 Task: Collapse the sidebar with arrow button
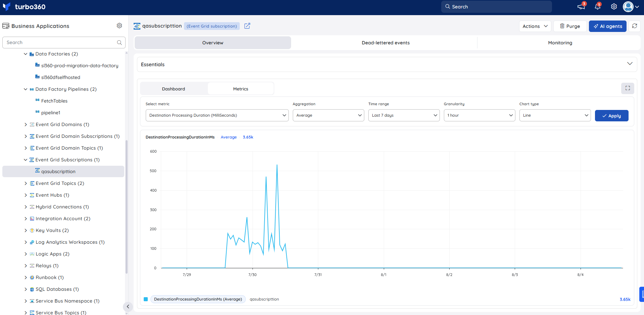click(x=128, y=307)
